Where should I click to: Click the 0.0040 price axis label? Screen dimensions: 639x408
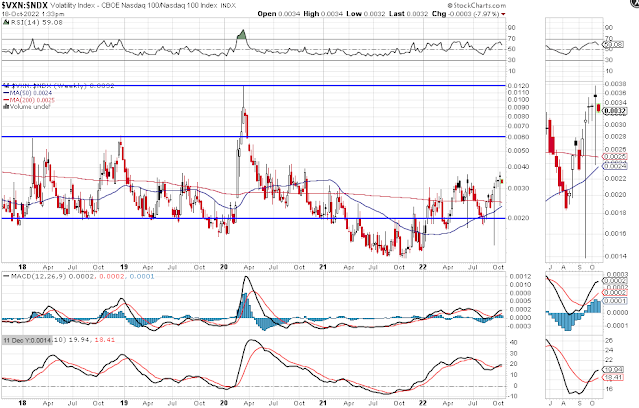(518, 167)
